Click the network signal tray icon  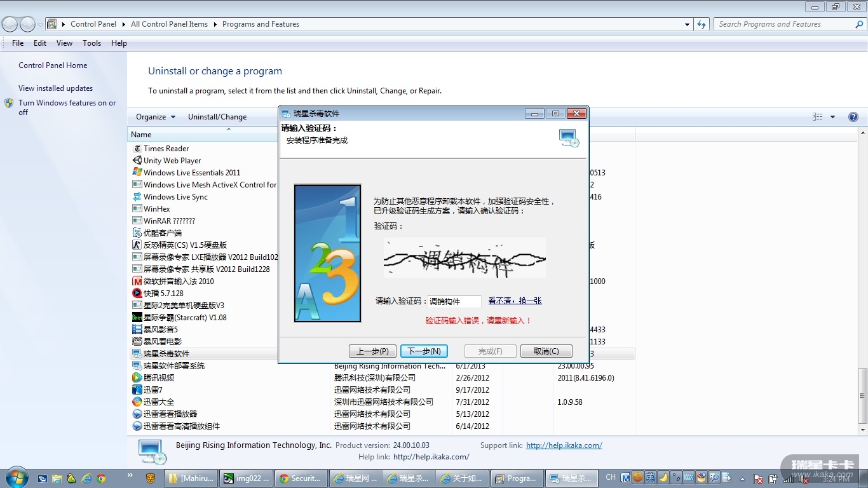(789, 478)
